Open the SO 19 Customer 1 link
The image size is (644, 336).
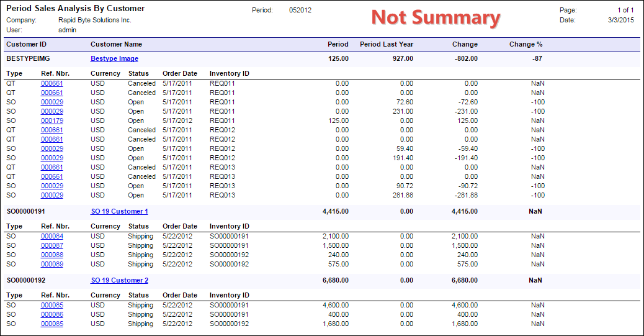click(119, 212)
